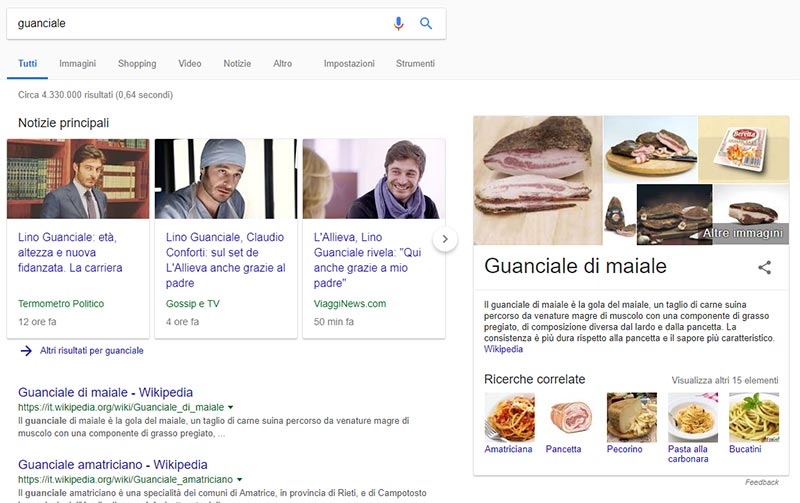Click the next arrow in news carousel
Screen dimensions: 800x503
point(444,239)
